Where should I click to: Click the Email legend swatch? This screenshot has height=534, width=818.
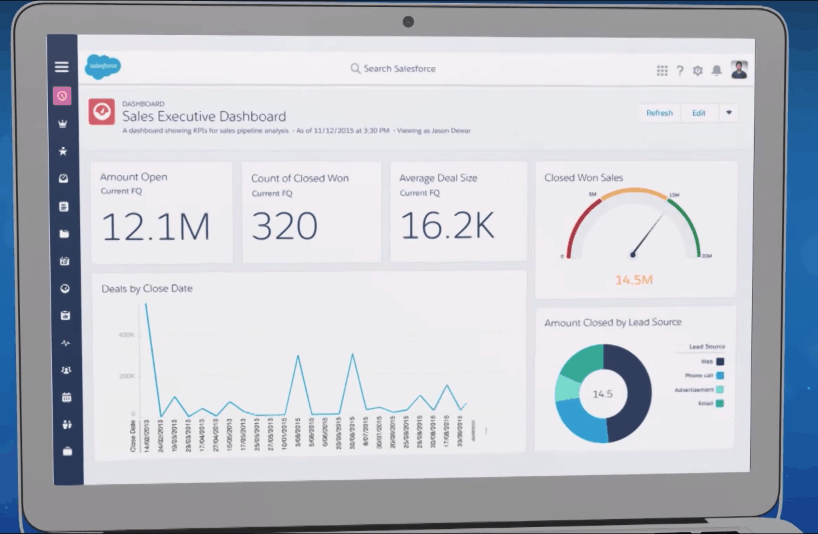[720, 403]
